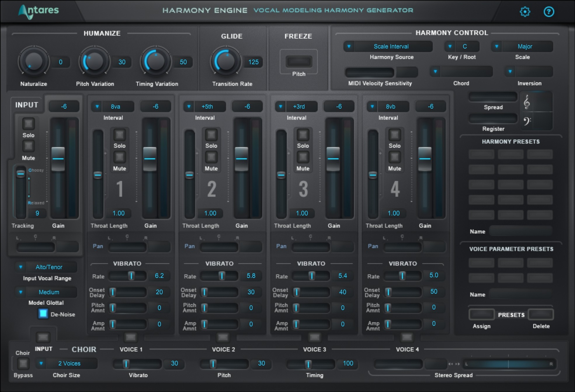Solo harmony voice 2
Screen dimensions: 575x392
(x=211, y=135)
